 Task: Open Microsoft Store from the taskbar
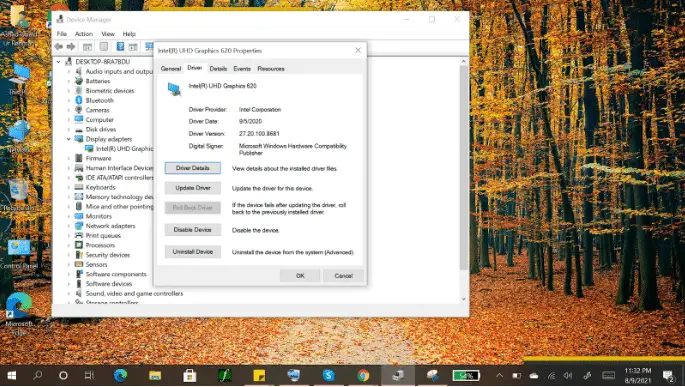[190, 375]
